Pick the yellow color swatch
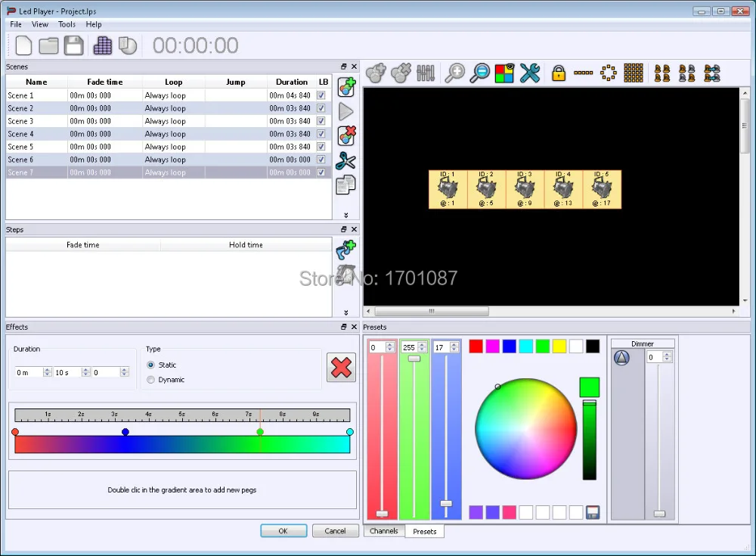This screenshot has width=756, height=556. pyautogui.click(x=559, y=346)
